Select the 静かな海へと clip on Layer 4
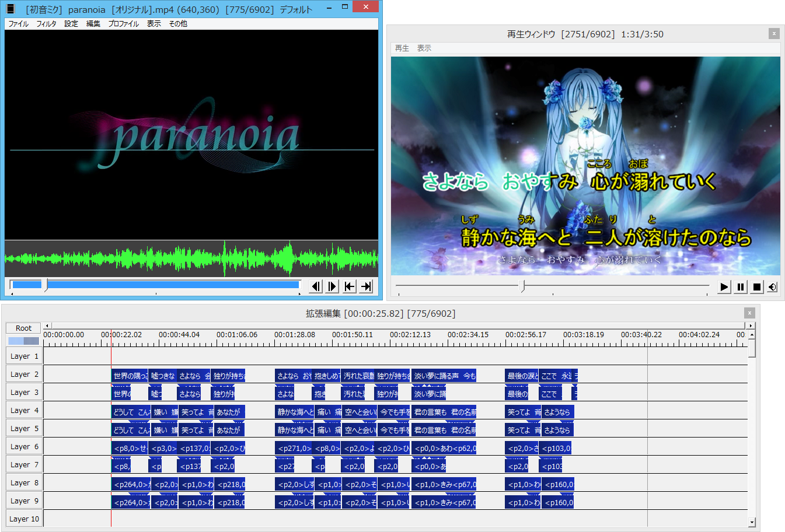The image size is (785, 532). click(x=294, y=412)
